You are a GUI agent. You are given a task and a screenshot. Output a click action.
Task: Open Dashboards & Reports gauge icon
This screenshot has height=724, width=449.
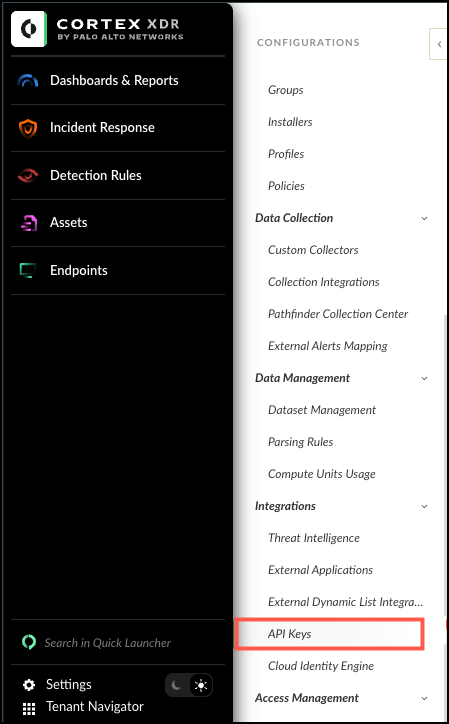pos(28,81)
